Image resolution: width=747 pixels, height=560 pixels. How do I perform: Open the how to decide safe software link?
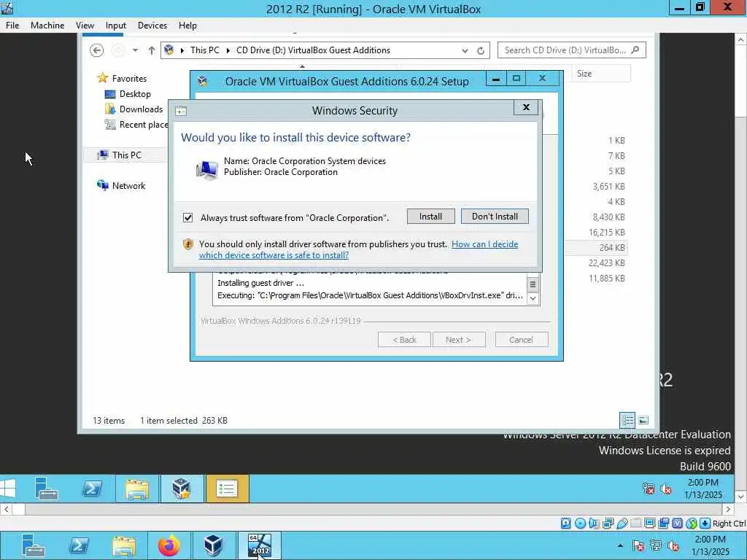click(358, 249)
